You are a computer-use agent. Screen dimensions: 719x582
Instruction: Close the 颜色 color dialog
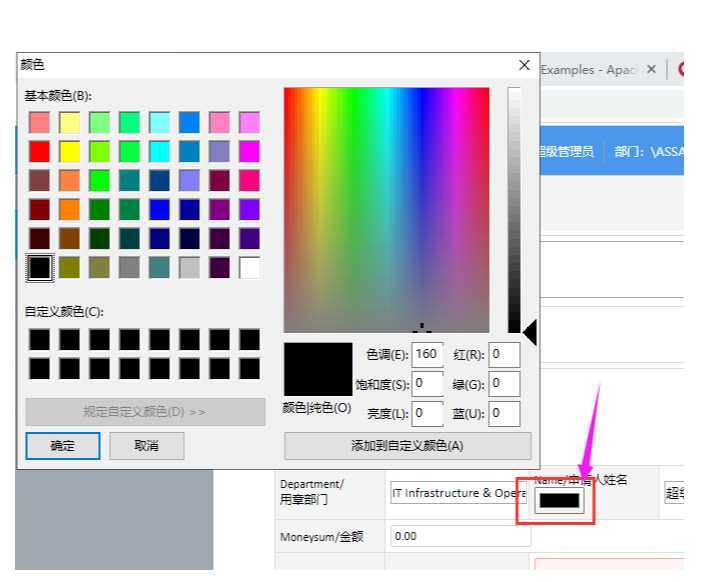[x=525, y=65]
